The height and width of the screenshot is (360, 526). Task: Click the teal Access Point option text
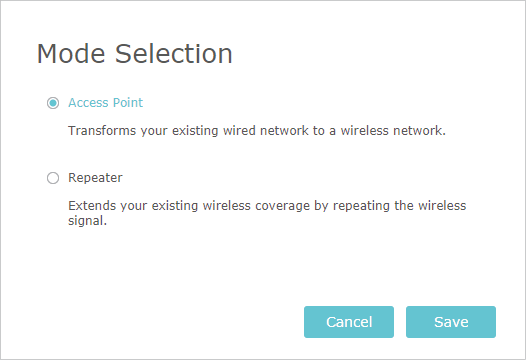tap(106, 103)
